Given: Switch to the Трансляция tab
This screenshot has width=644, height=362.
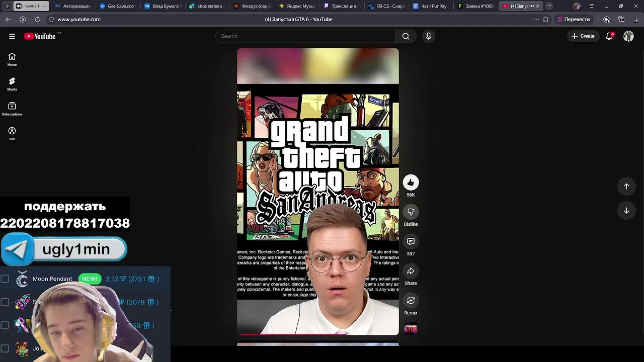Looking at the screenshot, I should [x=342, y=6].
